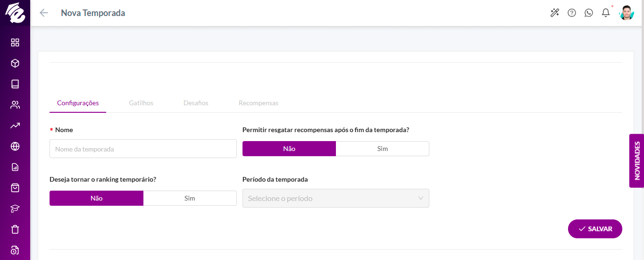Open the WhatsApp support icon
644x260 pixels.
click(x=589, y=13)
